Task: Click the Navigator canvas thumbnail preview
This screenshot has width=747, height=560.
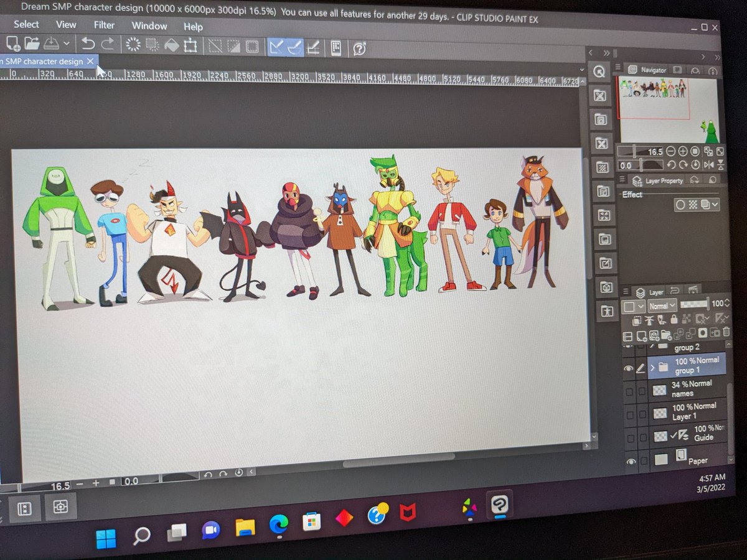Action: tap(669, 109)
